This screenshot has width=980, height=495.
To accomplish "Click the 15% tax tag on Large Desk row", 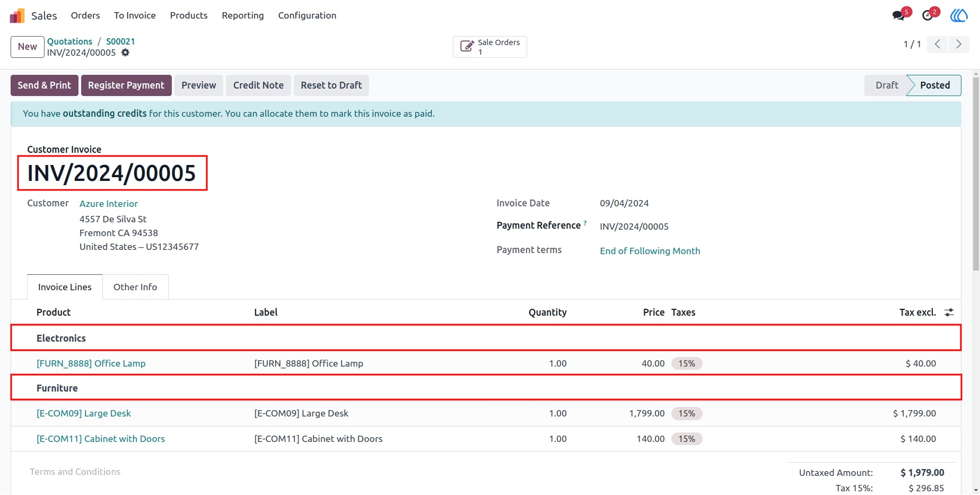I will pos(687,413).
